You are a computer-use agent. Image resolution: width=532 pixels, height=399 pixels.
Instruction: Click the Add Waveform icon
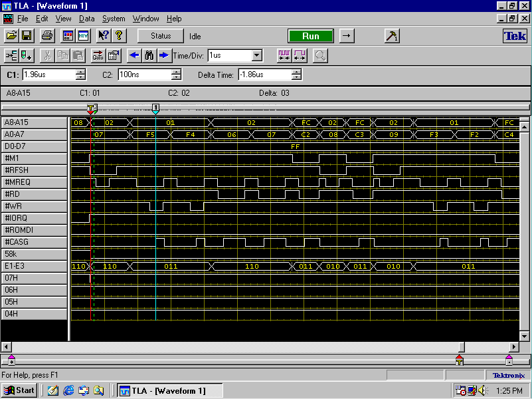point(11,55)
